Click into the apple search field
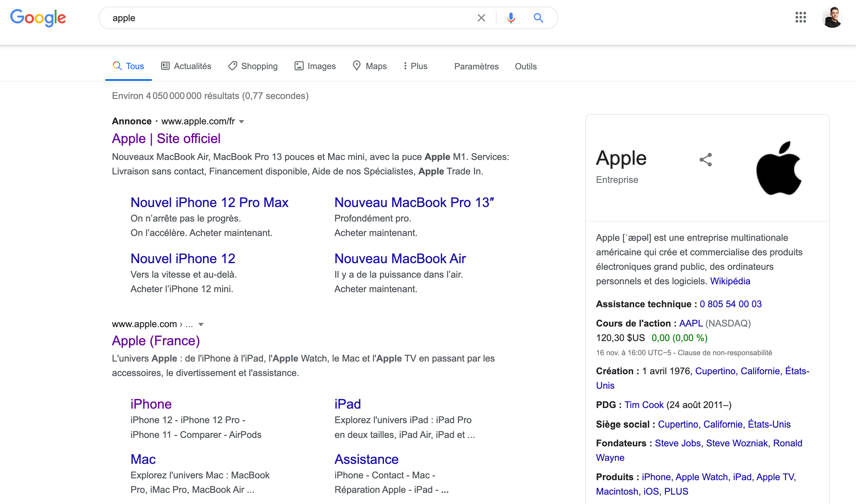This screenshot has height=504, width=856. click(x=289, y=18)
